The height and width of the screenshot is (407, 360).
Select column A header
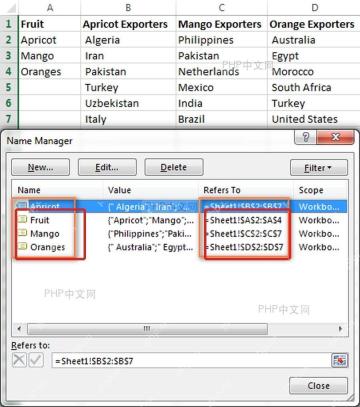coord(50,7)
